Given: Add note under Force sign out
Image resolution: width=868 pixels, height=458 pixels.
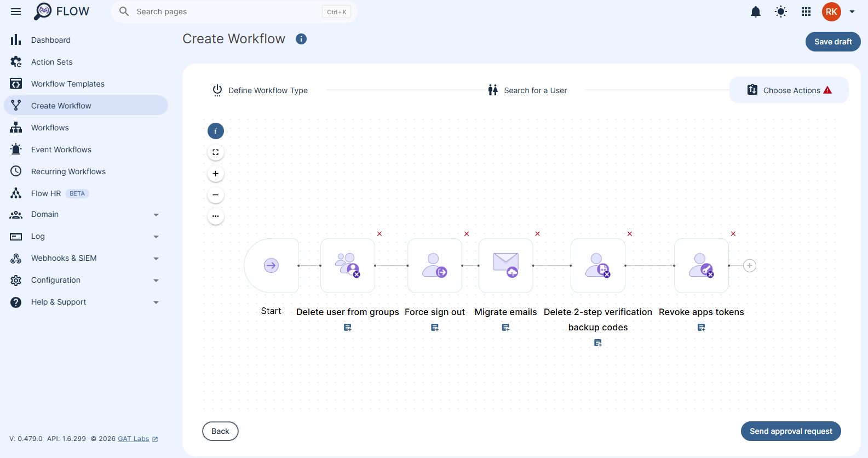Looking at the screenshot, I should click(435, 328).
